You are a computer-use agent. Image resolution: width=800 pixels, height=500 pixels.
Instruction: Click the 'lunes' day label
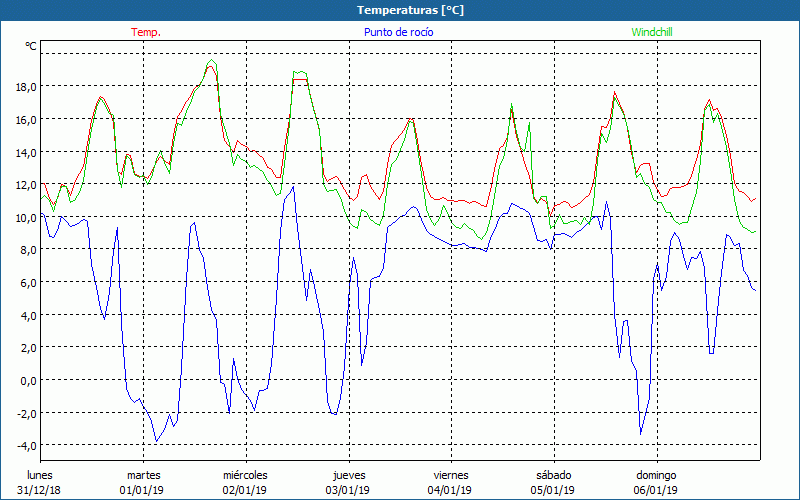click(x=40, y=475)
